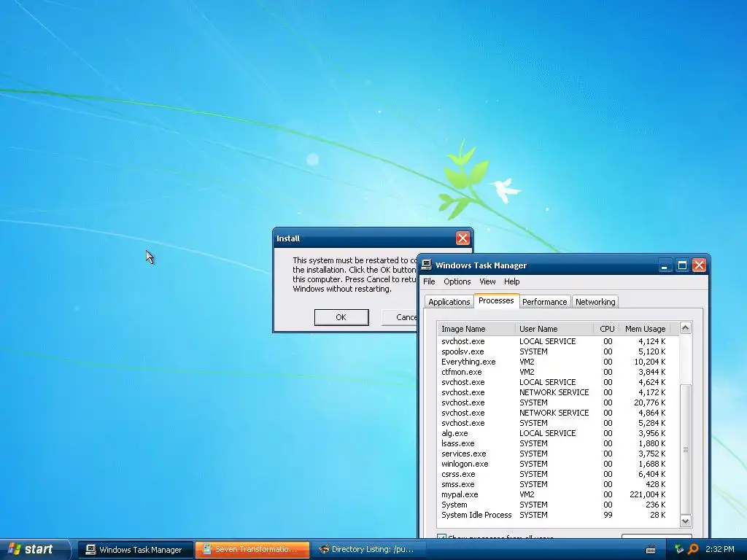The image size is (747, 560).
Task: Select the lsass.exe process row
Action: point(557,443)
